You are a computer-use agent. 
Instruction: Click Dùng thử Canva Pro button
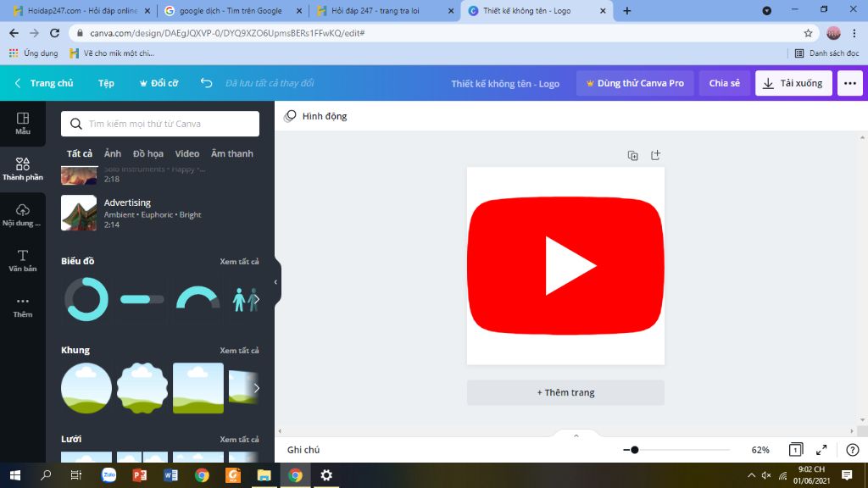pos(635,83)
